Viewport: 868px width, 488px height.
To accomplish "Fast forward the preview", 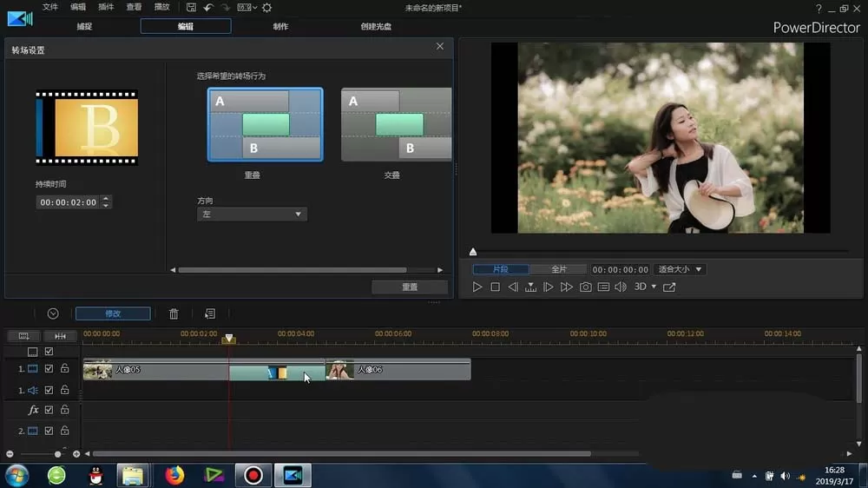I will (566, 287).
